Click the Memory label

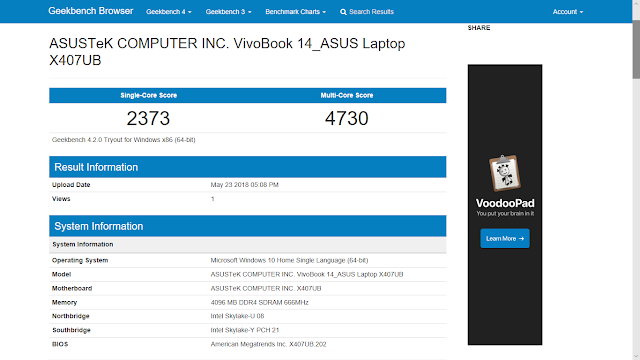[64, 302]
